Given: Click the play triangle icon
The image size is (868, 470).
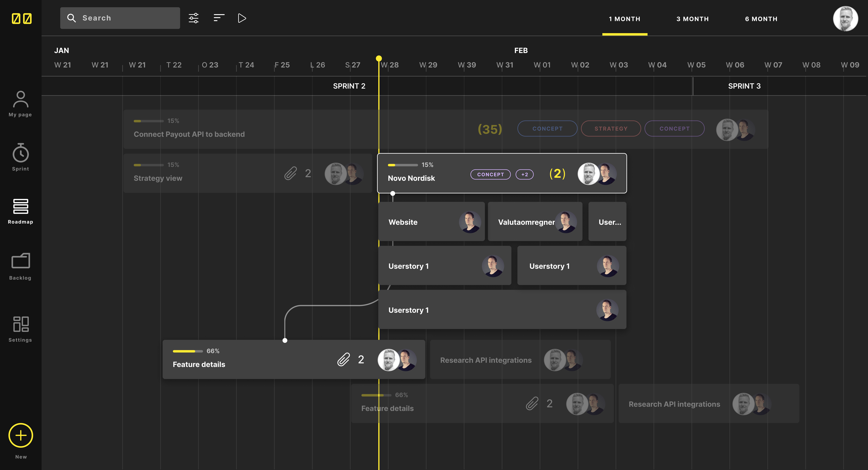Looking at the screenshot, I should (x=242, y=18).
